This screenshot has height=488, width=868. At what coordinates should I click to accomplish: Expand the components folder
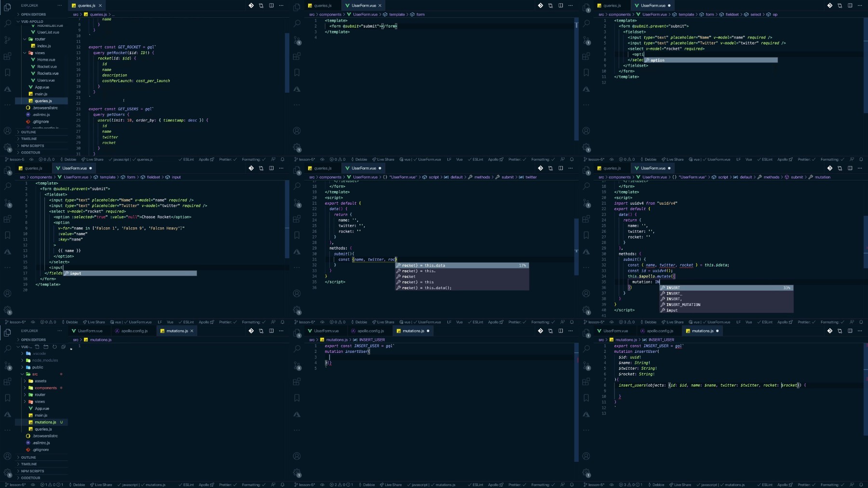(x=41, y=388)
